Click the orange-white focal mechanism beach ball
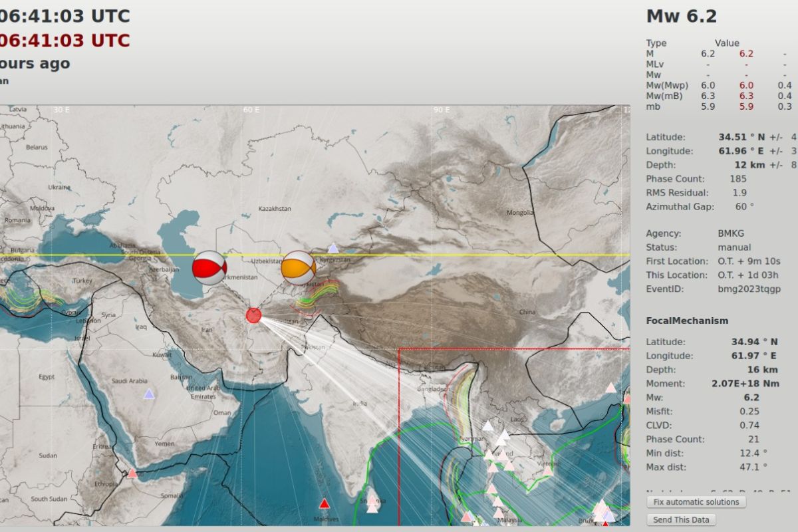 pos(299,268)
